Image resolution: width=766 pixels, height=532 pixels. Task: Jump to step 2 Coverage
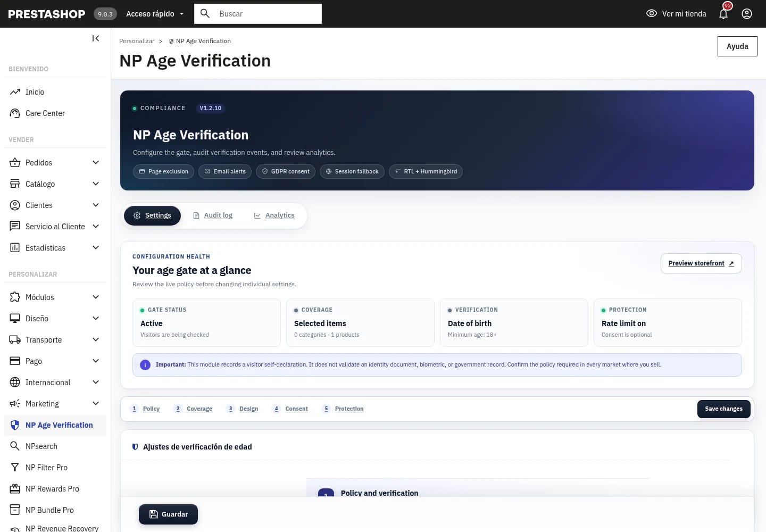(194, 409)
